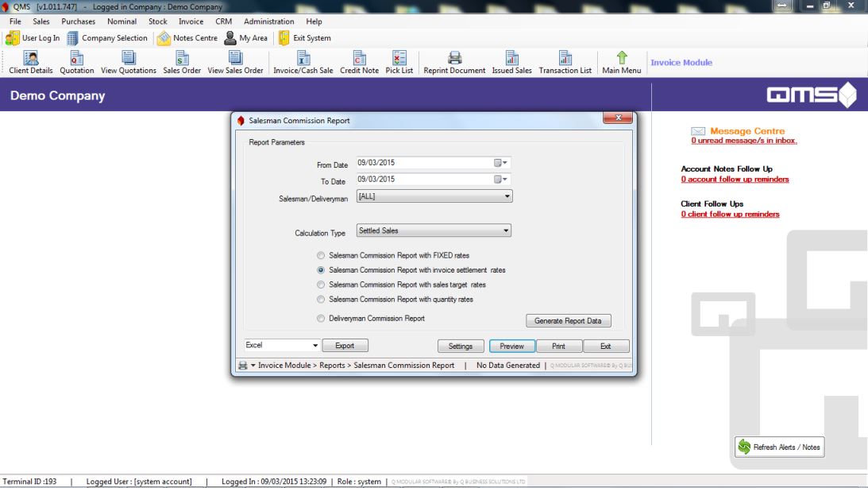
Task: Open My Area
Action: click(x=246, y=38)
